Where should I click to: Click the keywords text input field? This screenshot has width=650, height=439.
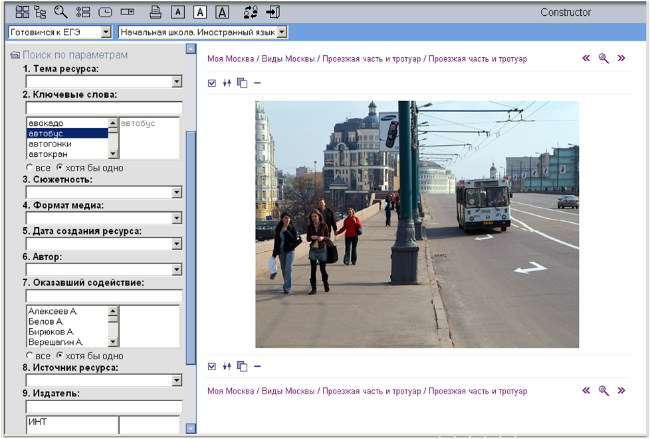tap(103, 106)
